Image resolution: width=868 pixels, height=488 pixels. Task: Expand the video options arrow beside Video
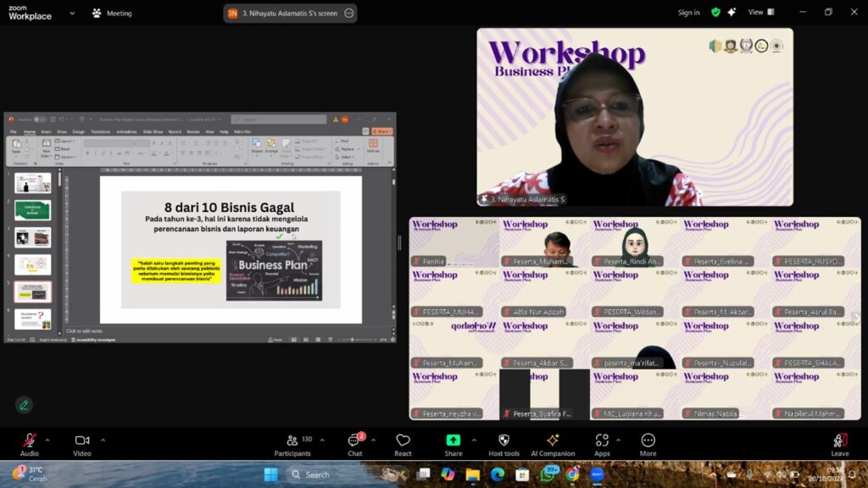(x=103, y=440)
